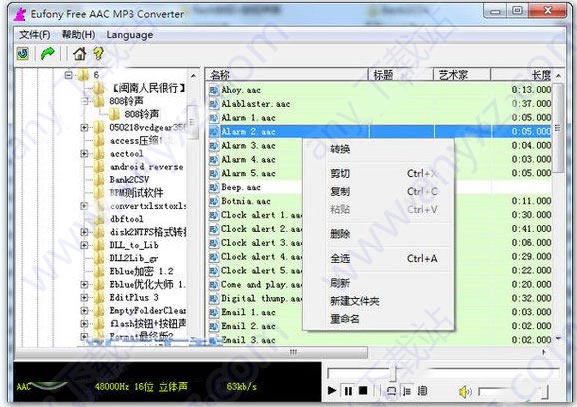Click the green swirl convert toolbar icon
577x407 pixels.
(23, 54)
